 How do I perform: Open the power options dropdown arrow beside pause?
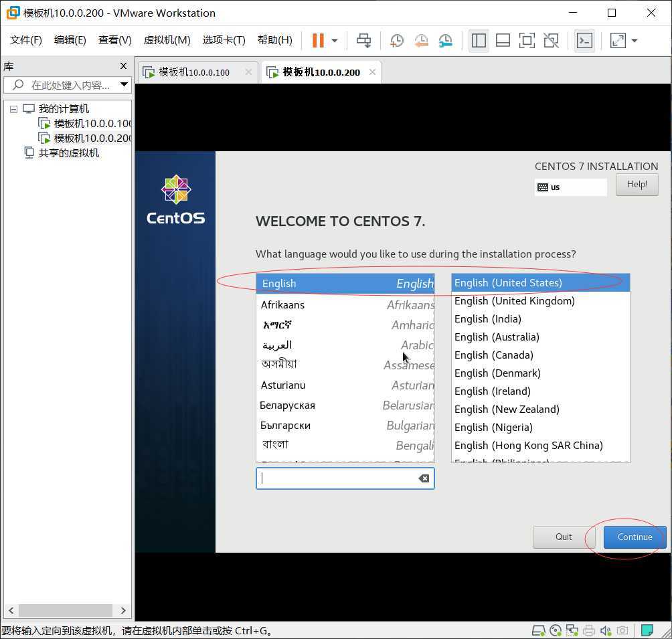coord(335,41)
